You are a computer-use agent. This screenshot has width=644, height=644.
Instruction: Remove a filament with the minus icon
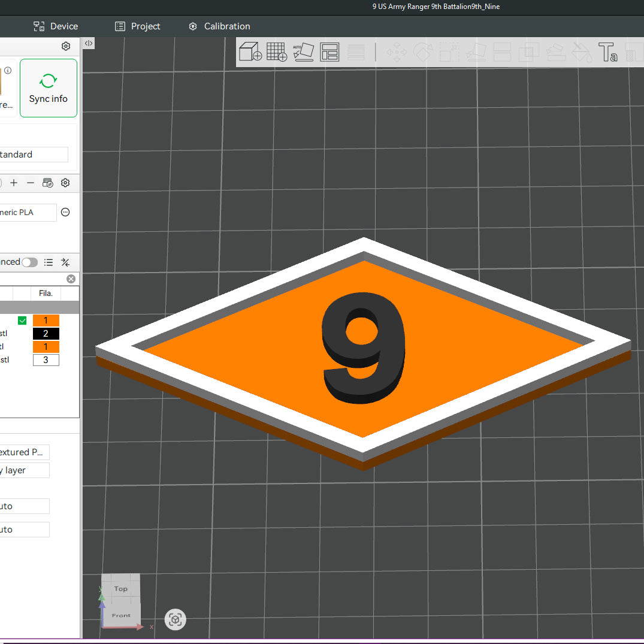(x=31, y=183)
